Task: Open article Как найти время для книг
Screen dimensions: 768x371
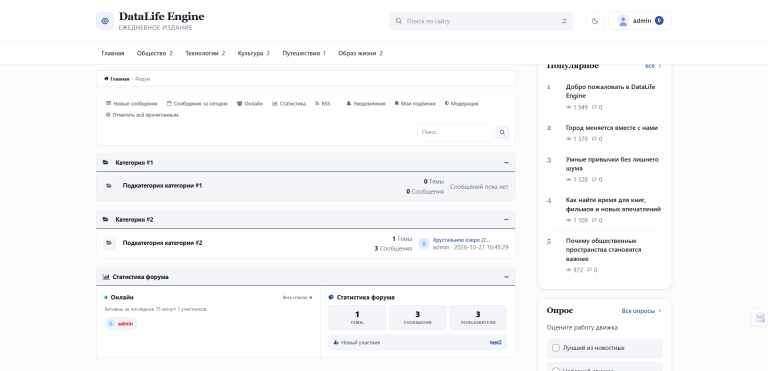Action: pos(613,204)
